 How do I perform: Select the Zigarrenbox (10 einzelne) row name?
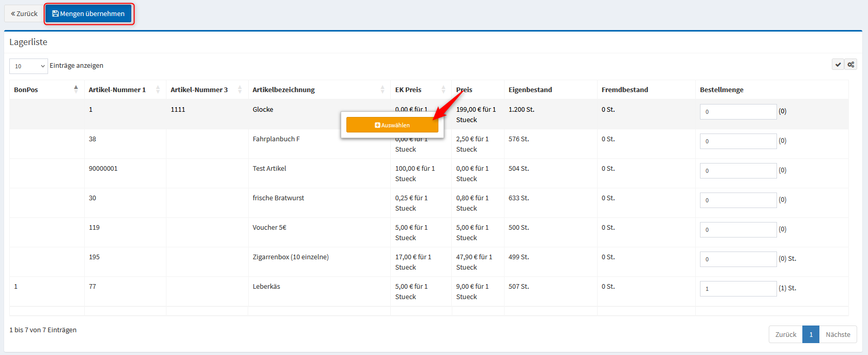click(x=291, y=257)
